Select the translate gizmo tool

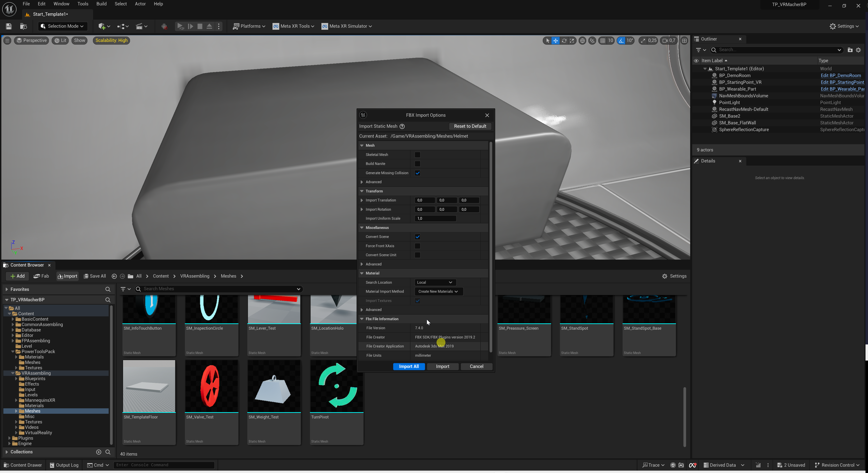click(x=555, y=40)
